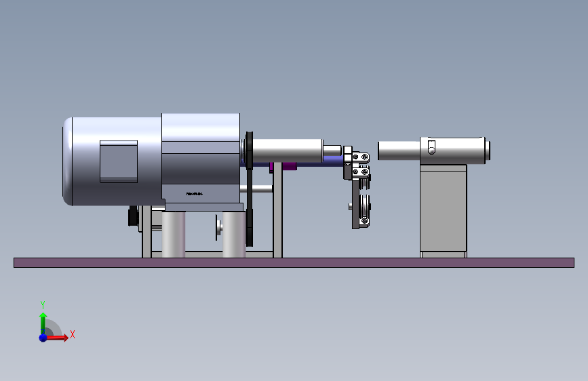Screen dimensions: 588x381
Task: Click the small nameplate label on gearbox
Action: tap(194, 194)
